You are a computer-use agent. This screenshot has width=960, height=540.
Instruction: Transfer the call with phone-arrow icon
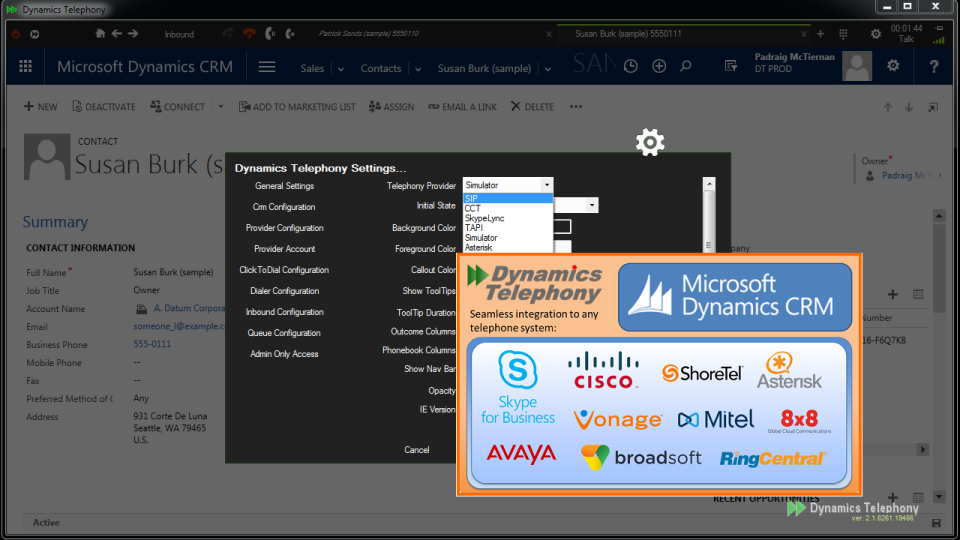pos(290,34)
